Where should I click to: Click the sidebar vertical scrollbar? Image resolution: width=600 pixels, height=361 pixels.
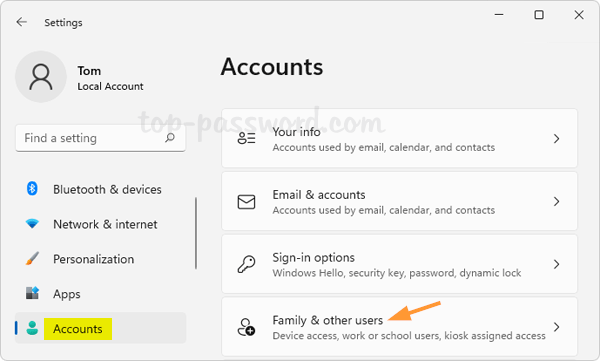tap(196, 233)
